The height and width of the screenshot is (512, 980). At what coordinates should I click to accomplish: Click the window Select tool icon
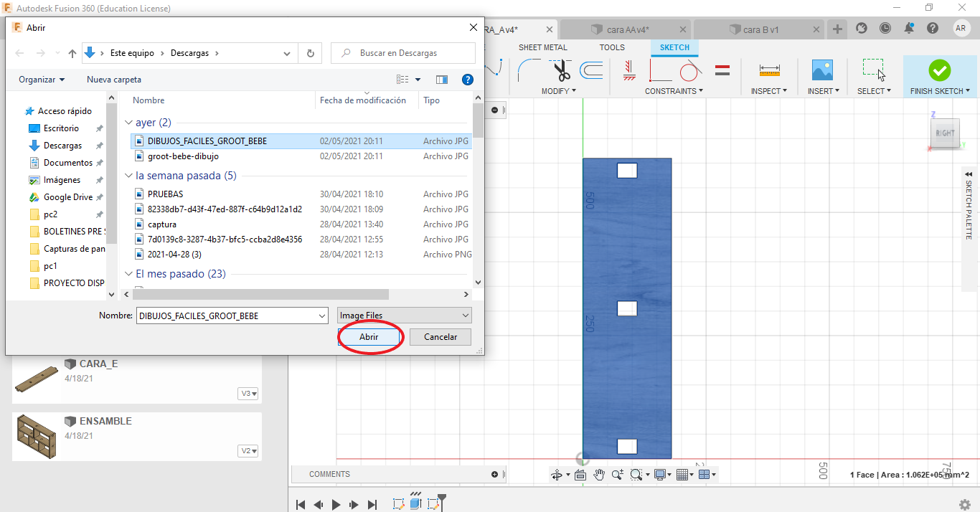point(874,70)
